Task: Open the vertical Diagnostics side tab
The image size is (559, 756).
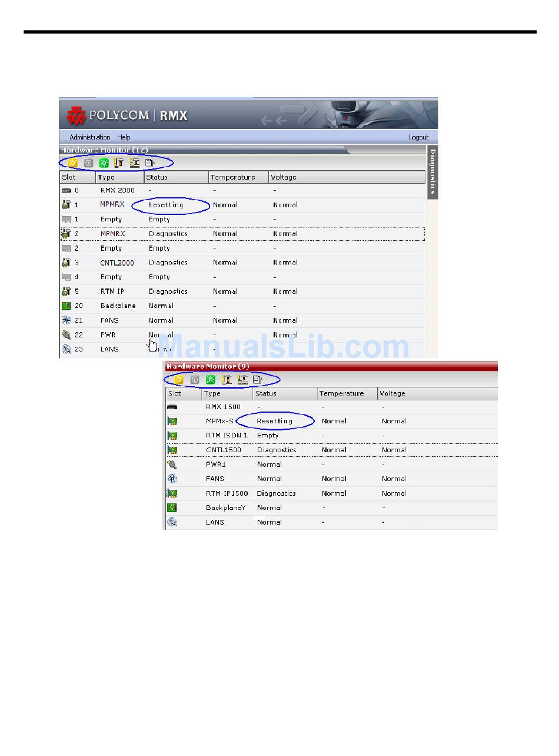Action: pos(432,172)
